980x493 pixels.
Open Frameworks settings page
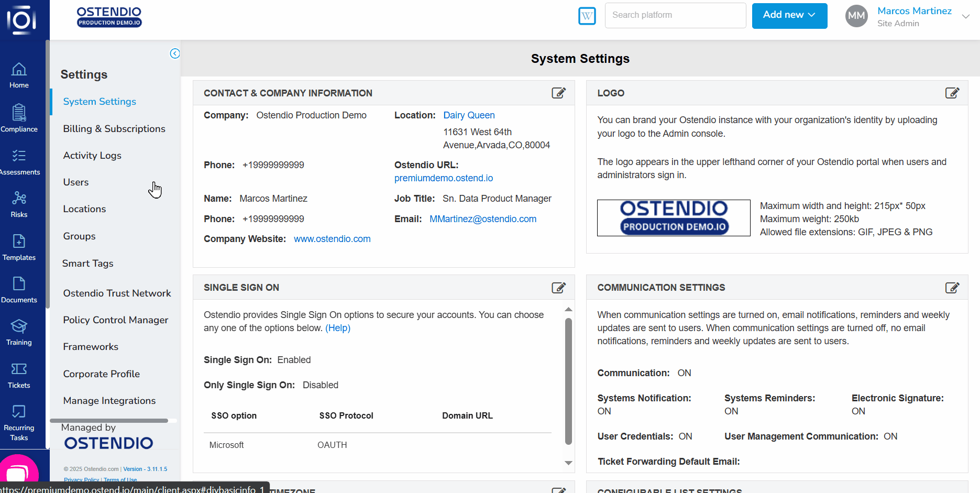pyautogui.click(x=91, y=346)
